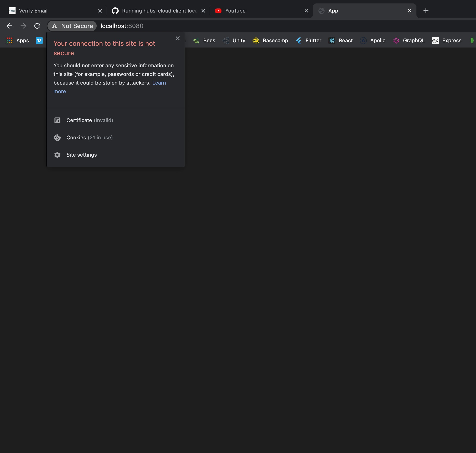Open Cookies (21 in use)
Screen dimensions: 476x453
[116, 138]
